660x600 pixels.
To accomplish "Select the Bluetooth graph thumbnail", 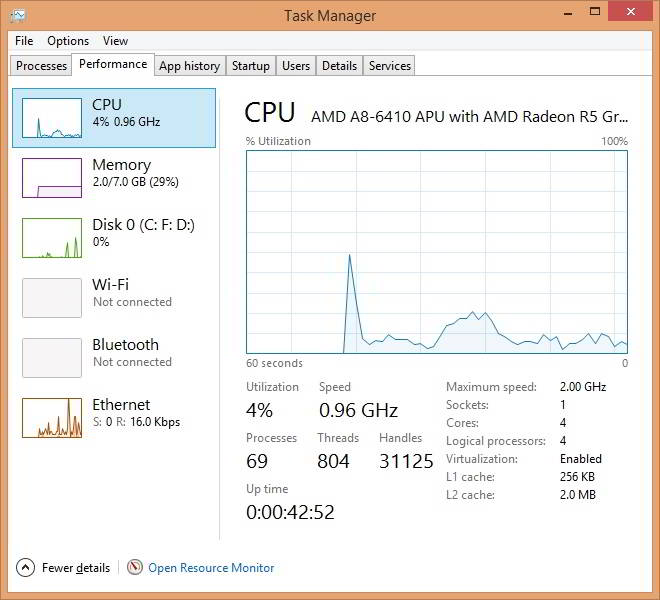I will 52,358.
